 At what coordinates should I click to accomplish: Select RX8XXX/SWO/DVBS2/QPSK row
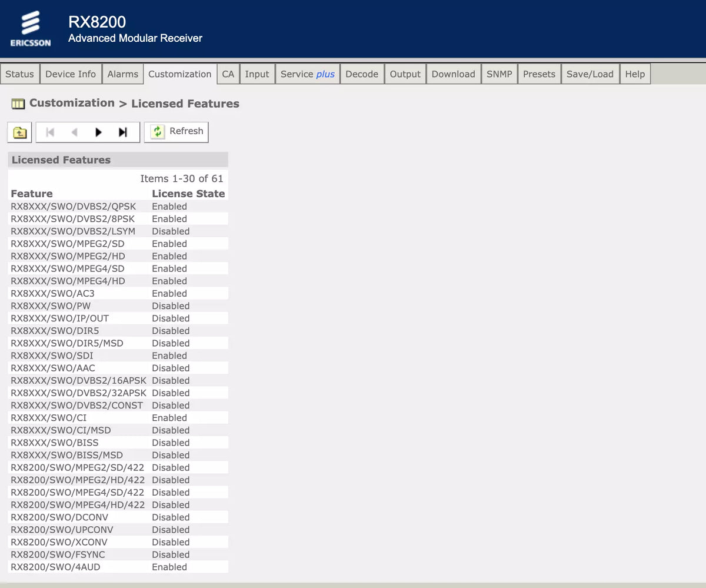click(x=118, y=207)
